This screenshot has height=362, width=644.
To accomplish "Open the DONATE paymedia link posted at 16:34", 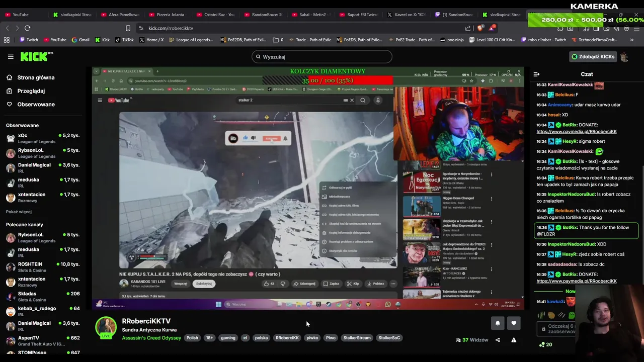I will click(576, 132).
